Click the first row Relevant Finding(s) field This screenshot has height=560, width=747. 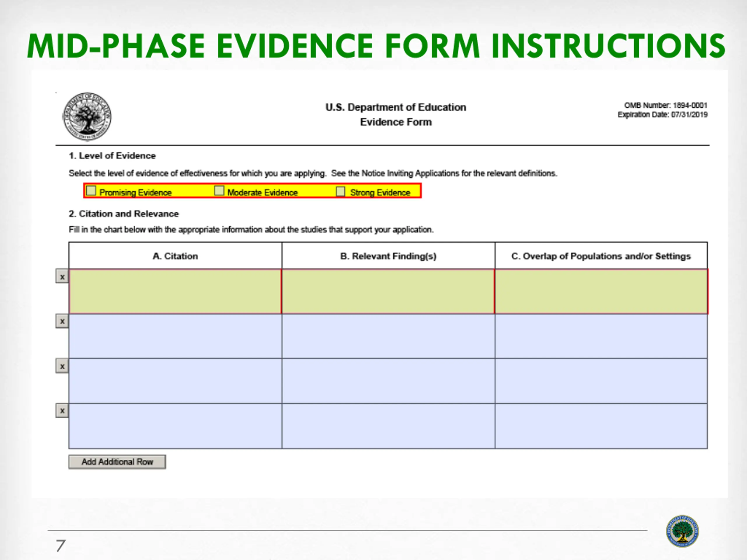[x=388, y=291]
